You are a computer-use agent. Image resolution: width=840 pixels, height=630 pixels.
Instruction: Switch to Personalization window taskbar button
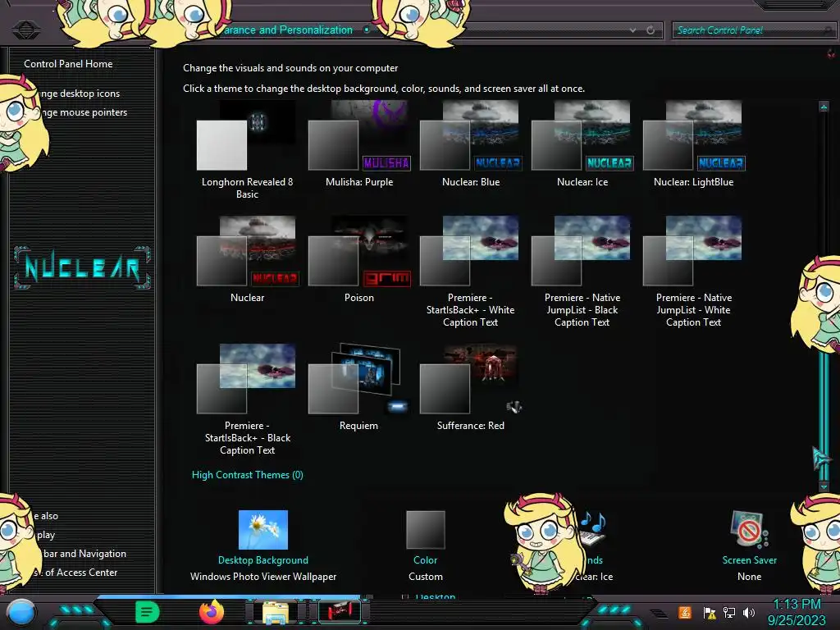[x=339, y=611]
